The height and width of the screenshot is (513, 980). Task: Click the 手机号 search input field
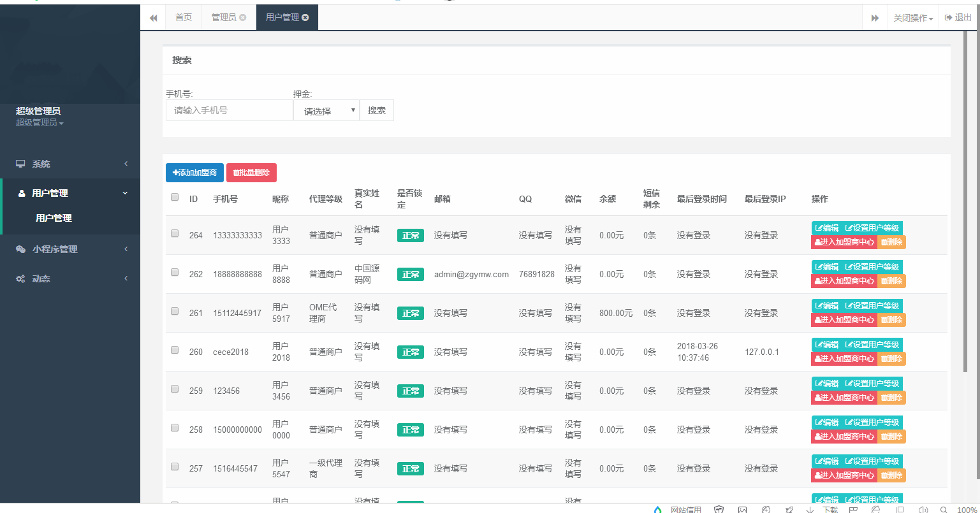click(x=229, y=110)
